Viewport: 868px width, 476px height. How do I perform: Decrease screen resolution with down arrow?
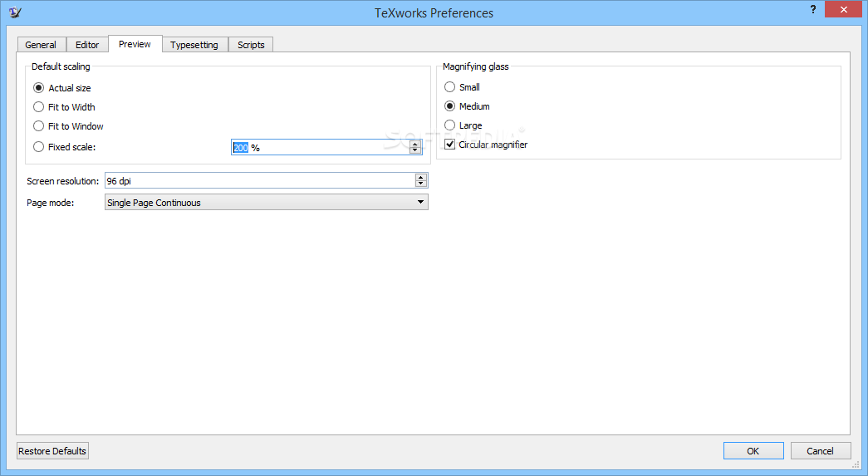pos(421,184)
